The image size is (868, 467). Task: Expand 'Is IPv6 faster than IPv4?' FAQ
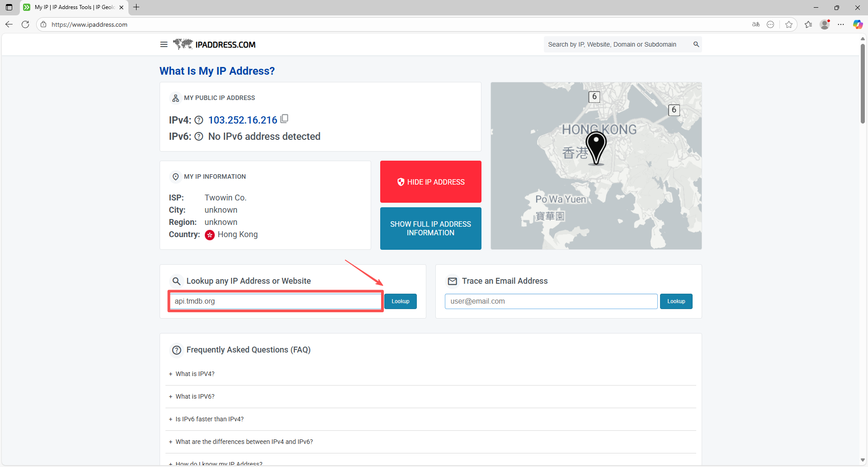point(430,419)
